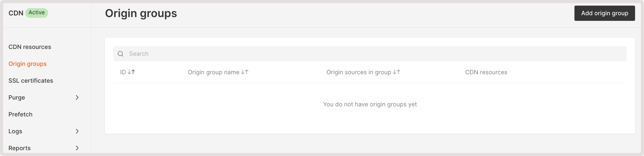Open CDN resources in the sidebar

click(x=30, y=47)
